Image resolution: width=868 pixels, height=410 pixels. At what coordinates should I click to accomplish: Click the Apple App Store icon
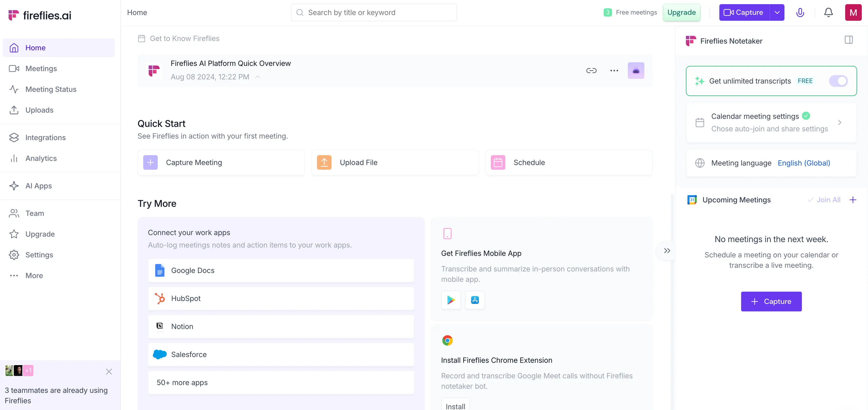coord(475,300)
